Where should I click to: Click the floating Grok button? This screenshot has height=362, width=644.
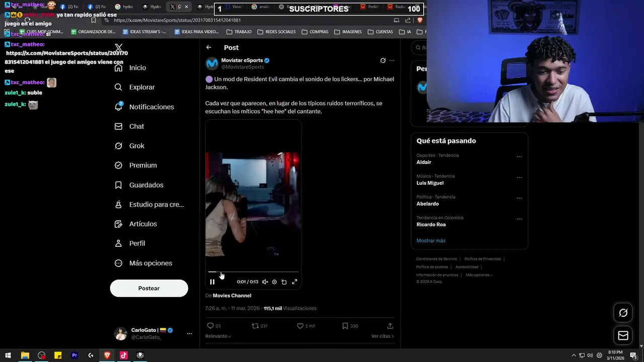click(623, 313)
